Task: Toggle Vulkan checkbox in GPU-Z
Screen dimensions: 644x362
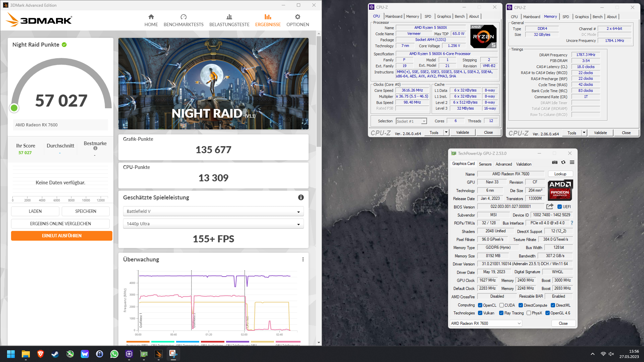Action: click(x=480, y=313)
